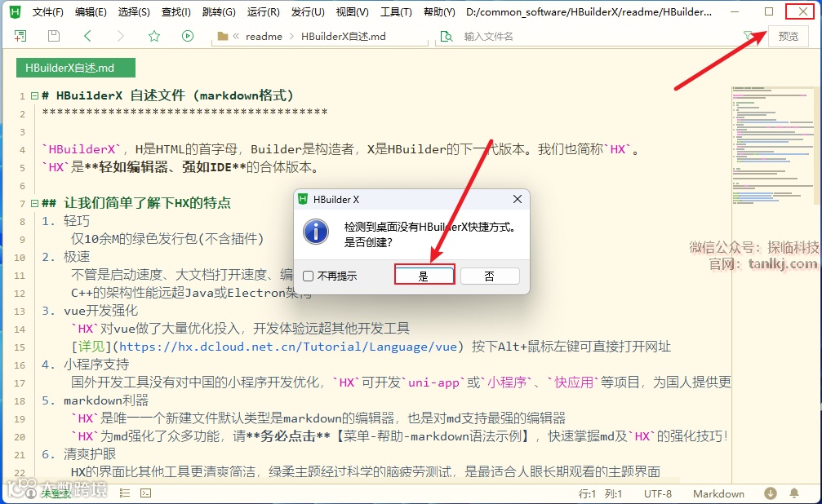Open the 帮助(Y) menu
Viewport: 822px width, 504px height.
pyautogui.click(x=439, y=11)
